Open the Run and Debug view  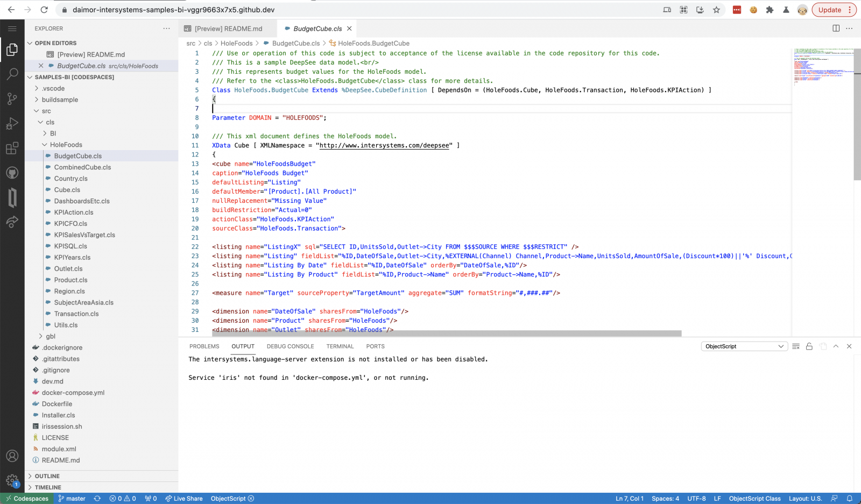12,124
